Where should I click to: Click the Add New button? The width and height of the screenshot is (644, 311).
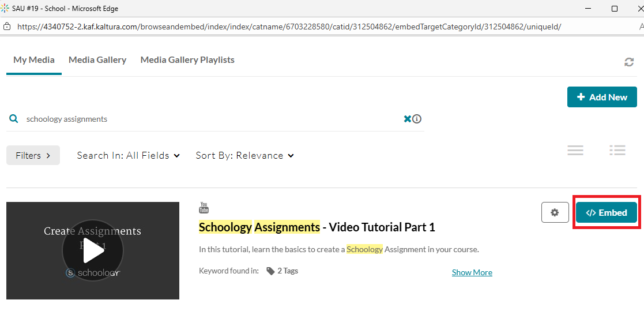coord(601,97)
